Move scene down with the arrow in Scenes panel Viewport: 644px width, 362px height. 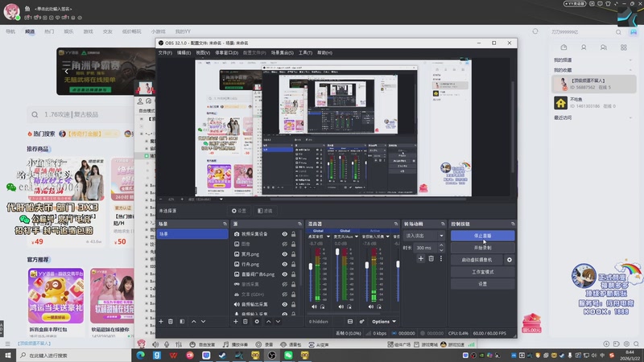204,321
